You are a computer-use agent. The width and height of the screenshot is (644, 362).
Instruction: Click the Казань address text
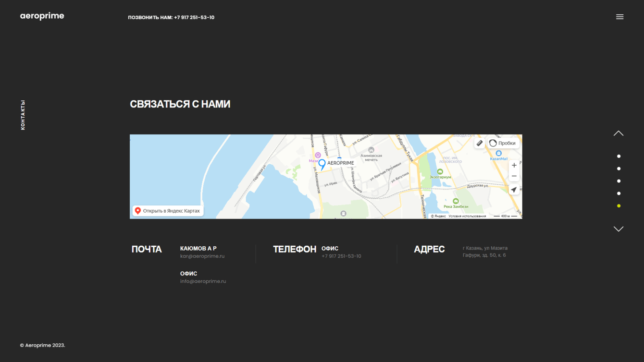pyautogui.click(x=485, y=252)
